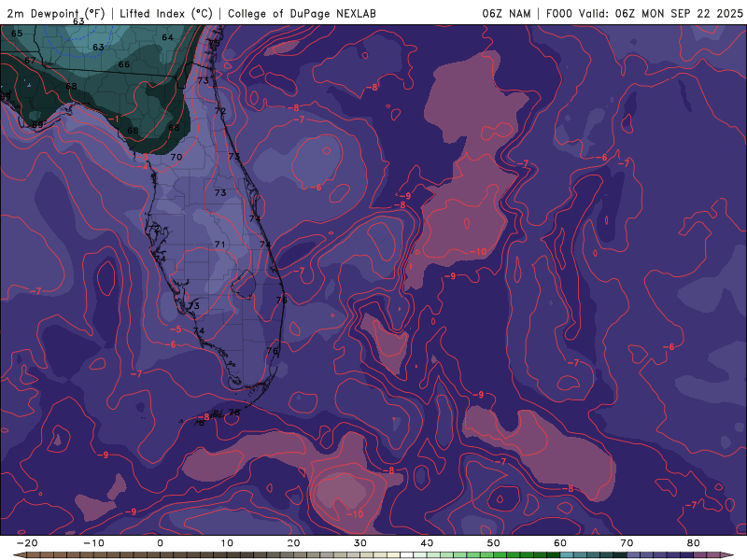747x560 pixels.
Task: Click the '2m Dewpoint (°F)' title text
Action: tap(56, 13)
